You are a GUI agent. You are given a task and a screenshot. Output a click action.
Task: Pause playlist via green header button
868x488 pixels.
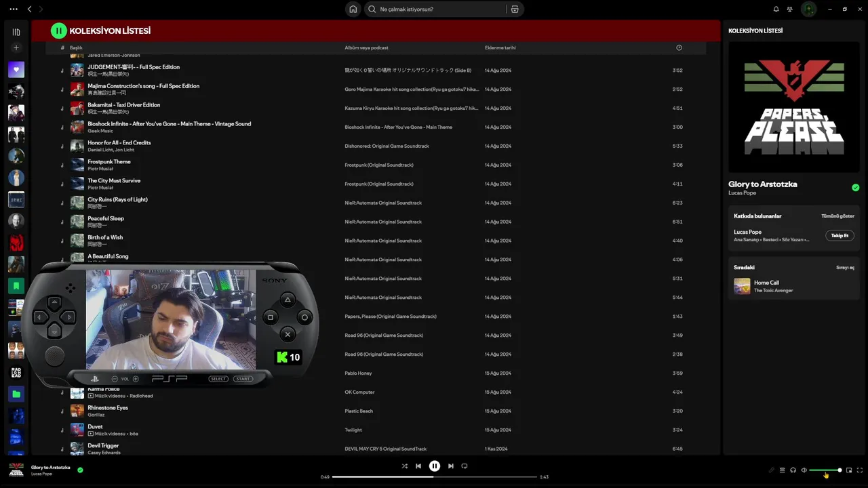(x=59, y=30)
